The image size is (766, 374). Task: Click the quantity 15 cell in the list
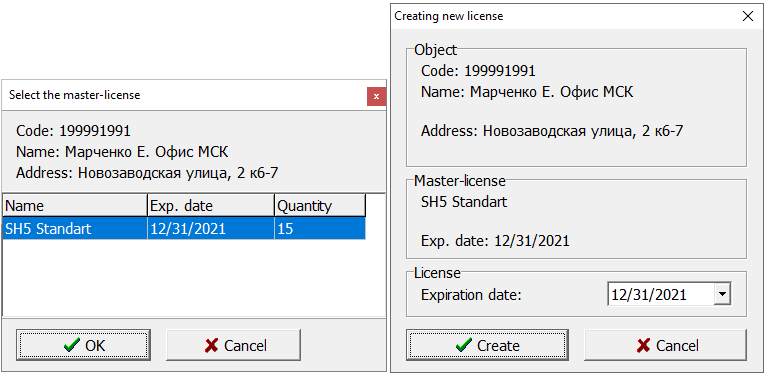click(x=320, y=229)
